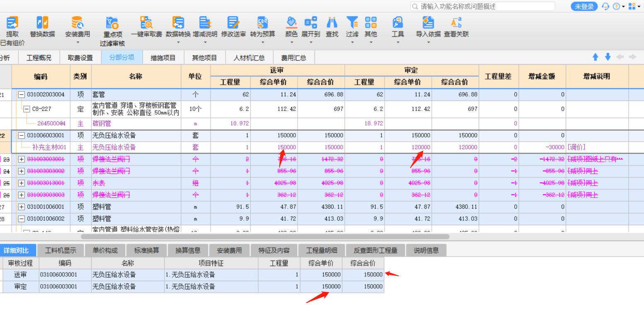Click the 导入依据 toolbar icon
Image resolution: width=644 pixels, height=311 pixels.
[x=428, y=22]
